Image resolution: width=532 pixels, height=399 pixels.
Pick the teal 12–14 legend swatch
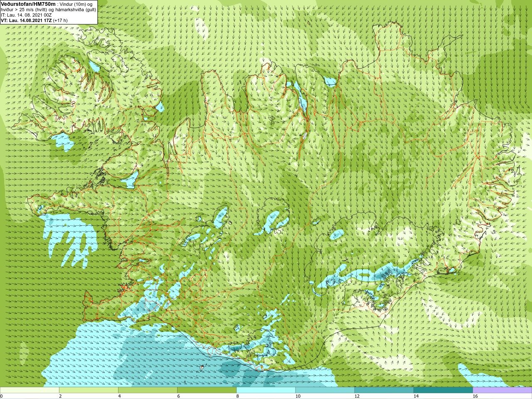384,390
